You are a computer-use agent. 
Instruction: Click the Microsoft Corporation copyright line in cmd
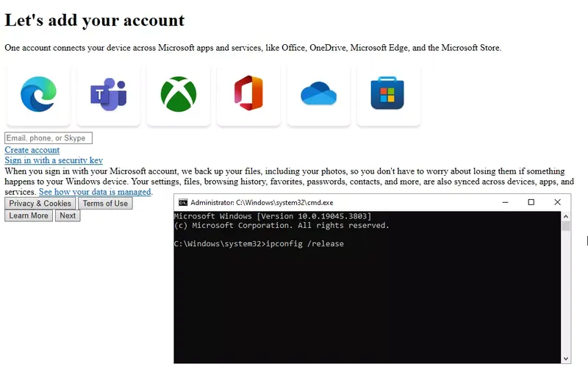[x=282, y=226]
